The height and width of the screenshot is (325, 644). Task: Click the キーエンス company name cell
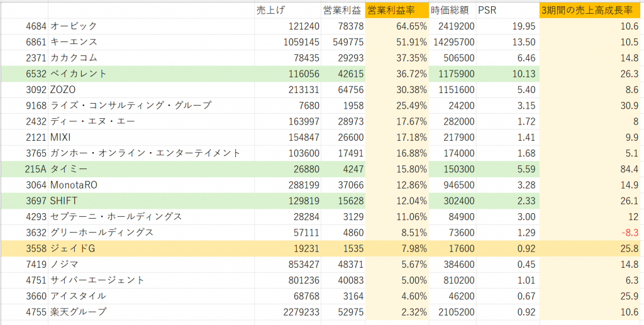click(x=74, y=42)
